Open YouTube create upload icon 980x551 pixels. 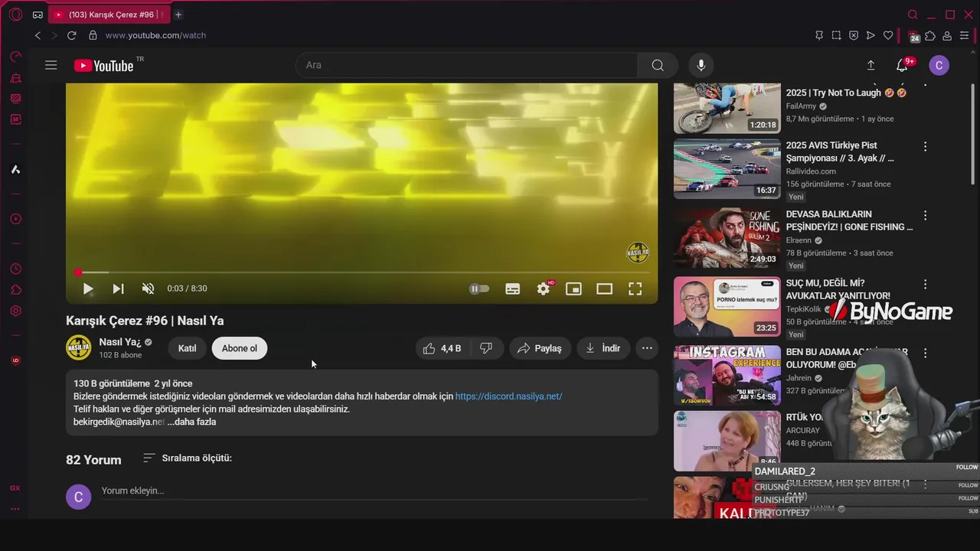871,65
